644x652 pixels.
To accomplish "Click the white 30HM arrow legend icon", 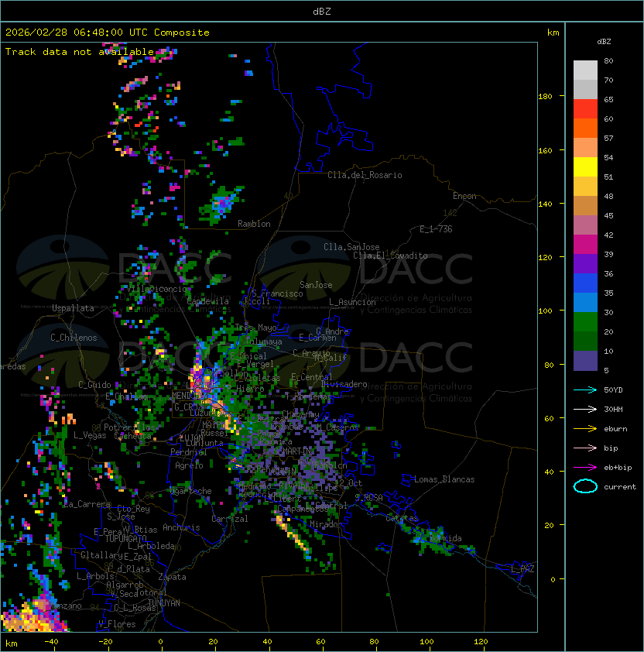I will 585,409.
